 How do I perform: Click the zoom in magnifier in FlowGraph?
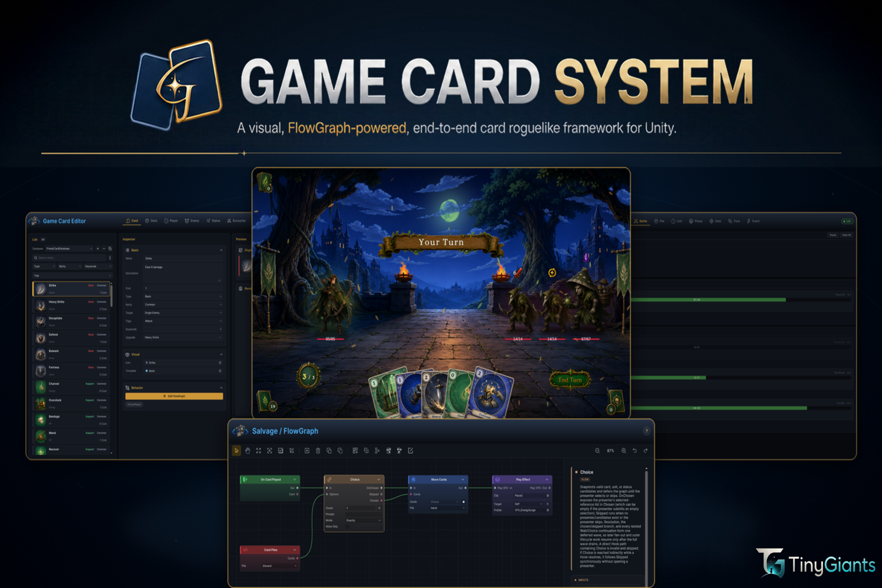click(624, 450)
